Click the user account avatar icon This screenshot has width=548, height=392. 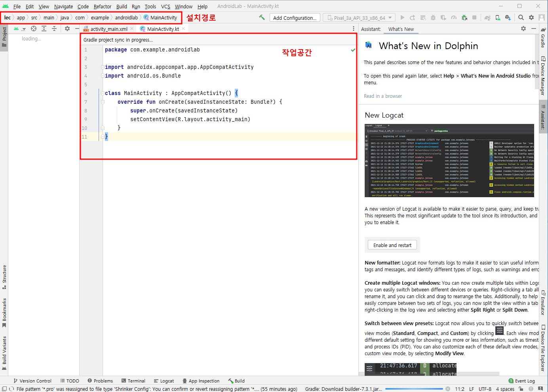coord(542,17)
